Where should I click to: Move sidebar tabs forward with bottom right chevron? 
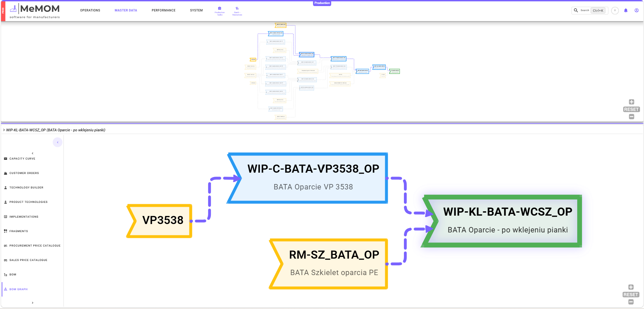pyautogui.click(x=33, y=303)
